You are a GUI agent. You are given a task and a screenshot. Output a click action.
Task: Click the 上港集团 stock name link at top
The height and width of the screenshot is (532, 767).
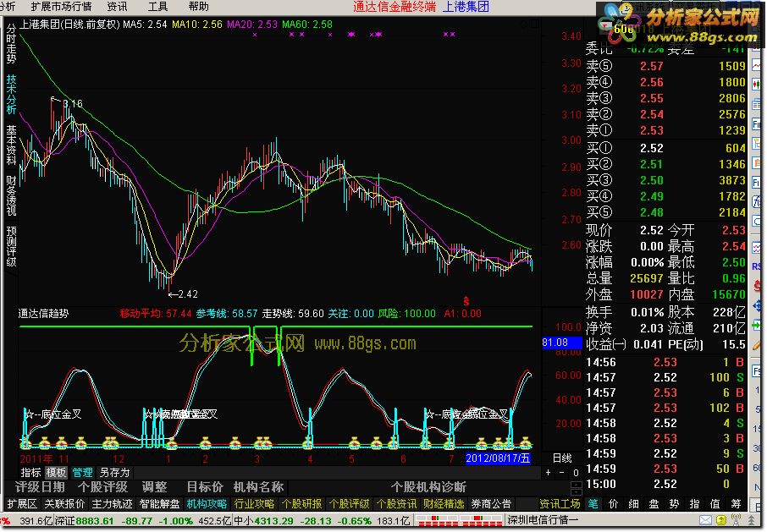tap(466, 7)
